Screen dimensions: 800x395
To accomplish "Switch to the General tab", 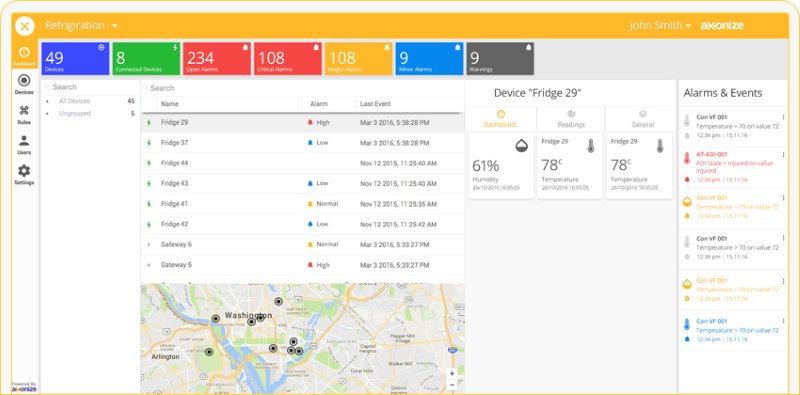I will pos(642,119).
